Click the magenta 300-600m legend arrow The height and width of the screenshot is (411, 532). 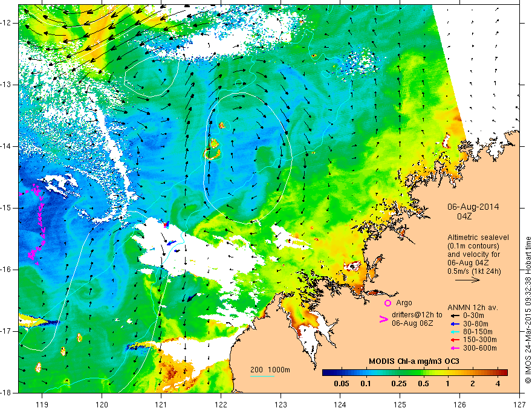tap(454, 348)
